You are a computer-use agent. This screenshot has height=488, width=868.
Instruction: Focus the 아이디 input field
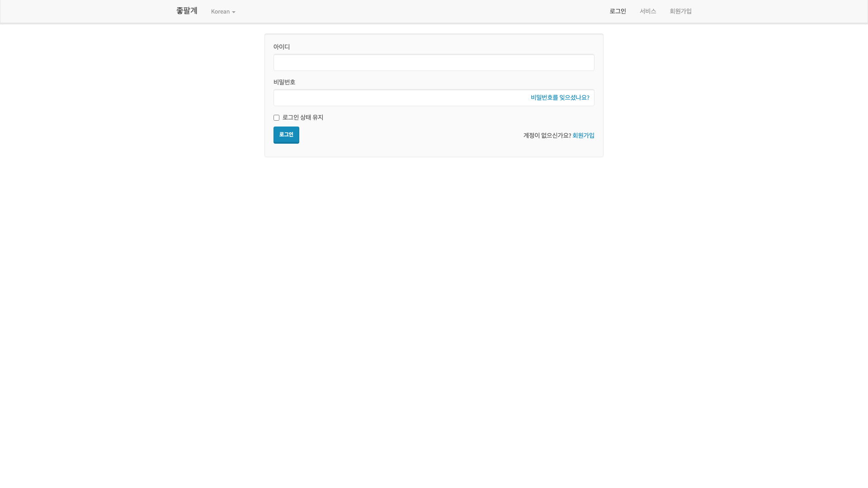(434, 63)
